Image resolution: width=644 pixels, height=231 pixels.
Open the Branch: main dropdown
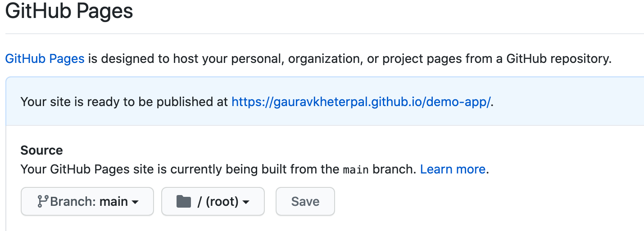coord(87,201)
